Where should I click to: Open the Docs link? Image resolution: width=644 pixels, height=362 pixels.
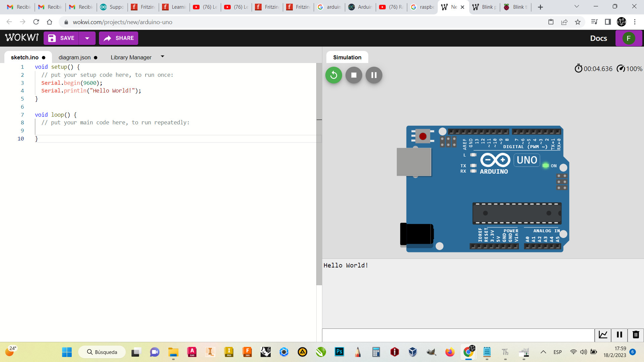click(598, 38)
